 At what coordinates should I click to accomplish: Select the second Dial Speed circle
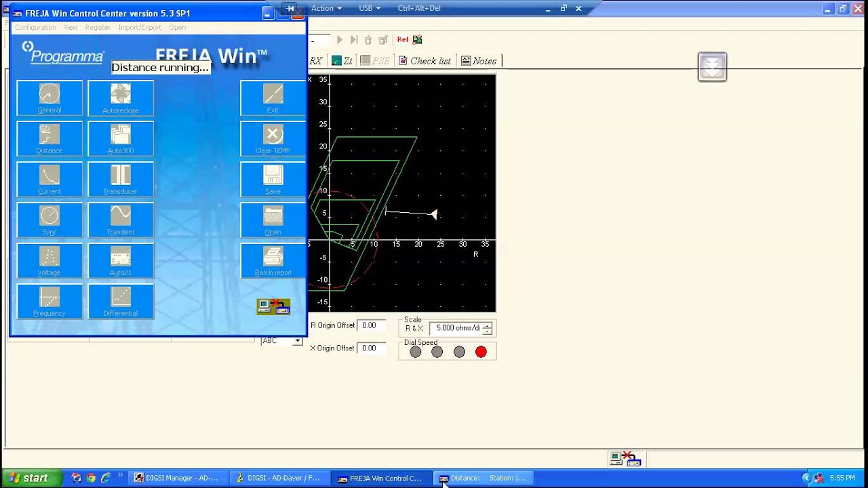tap(437, 352)
